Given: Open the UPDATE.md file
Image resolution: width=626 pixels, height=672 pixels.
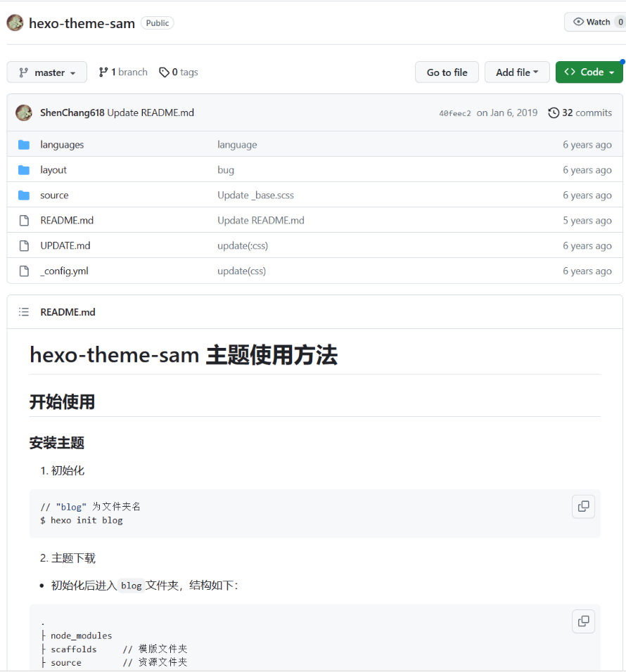Looking at the screenshot, I should pos(65,246).
